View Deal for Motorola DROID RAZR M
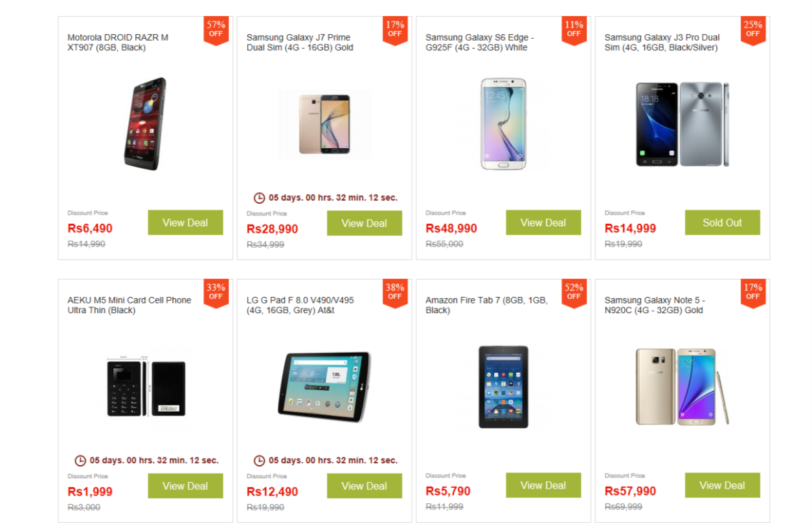 point(185,223)
